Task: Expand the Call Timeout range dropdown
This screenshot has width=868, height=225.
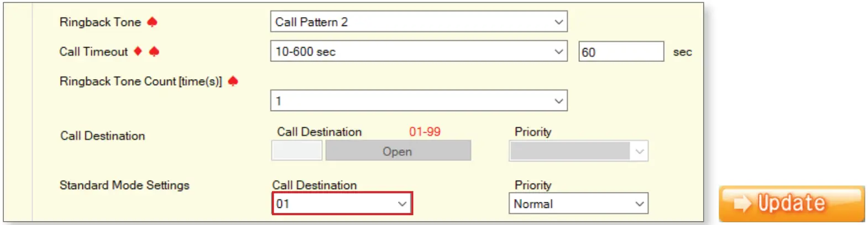Action: point(419,51)
